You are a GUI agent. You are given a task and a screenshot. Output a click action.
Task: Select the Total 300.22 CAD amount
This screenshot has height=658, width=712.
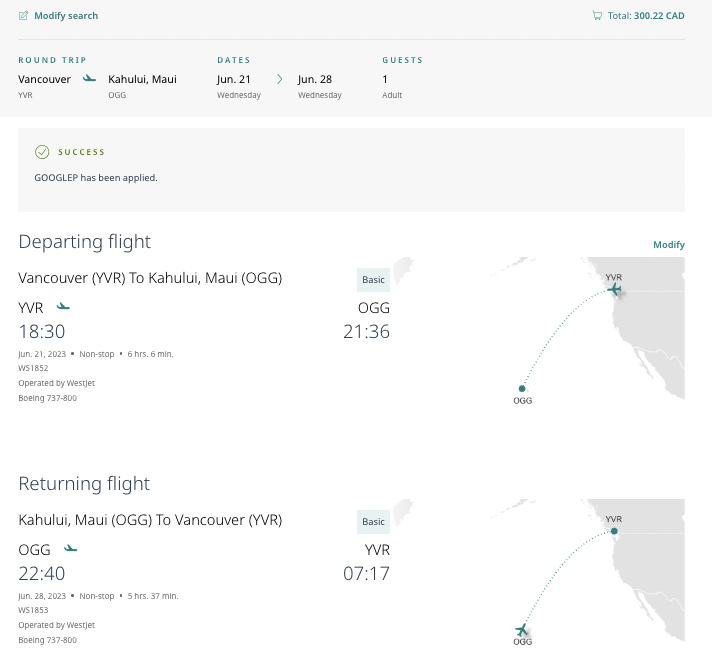click(659, 16)
